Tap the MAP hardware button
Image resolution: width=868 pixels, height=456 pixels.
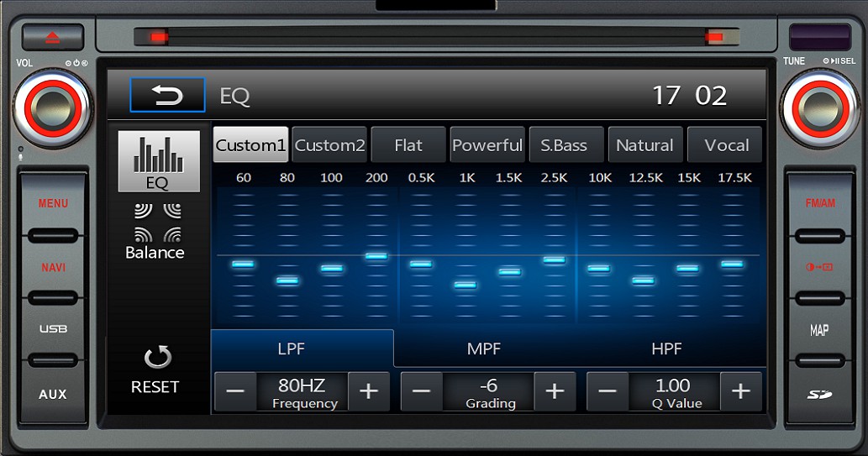click(x=820, y=330)
